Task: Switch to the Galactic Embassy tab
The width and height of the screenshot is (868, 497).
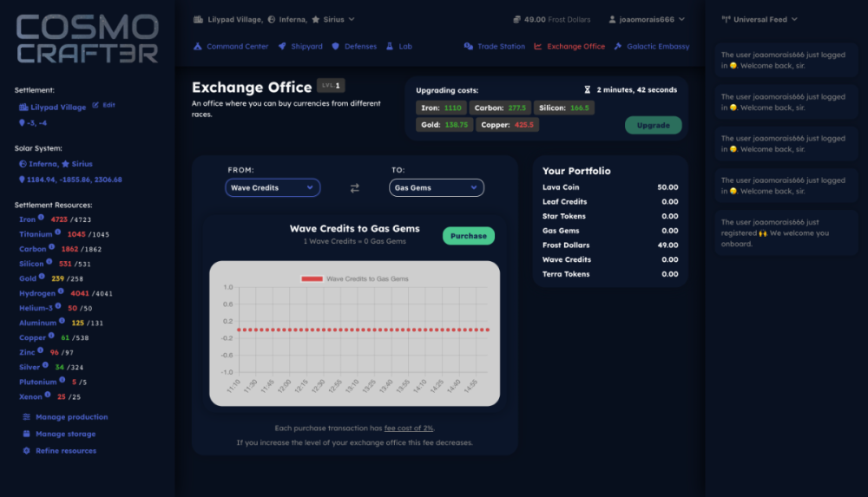Action: [652, 46]
